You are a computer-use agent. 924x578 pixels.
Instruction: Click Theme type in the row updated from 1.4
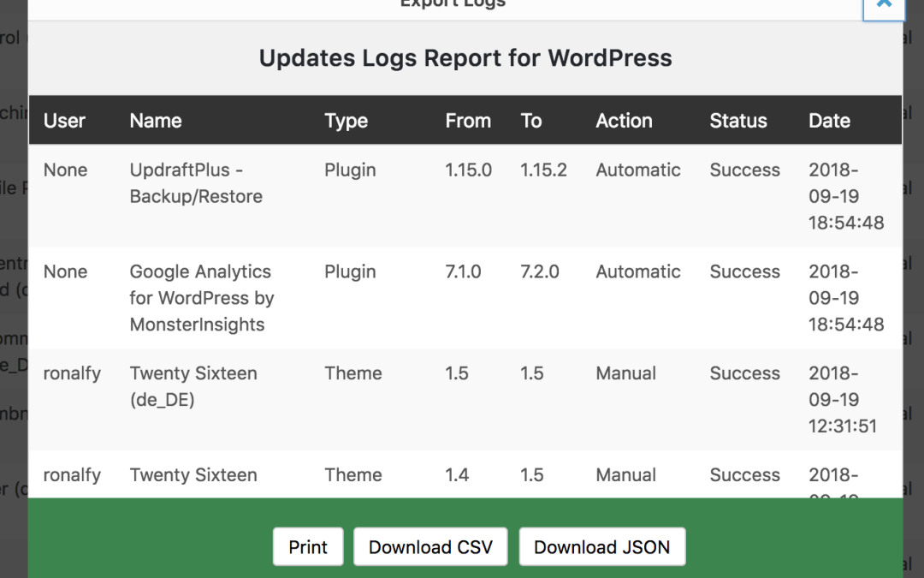(x=353, y=474)
